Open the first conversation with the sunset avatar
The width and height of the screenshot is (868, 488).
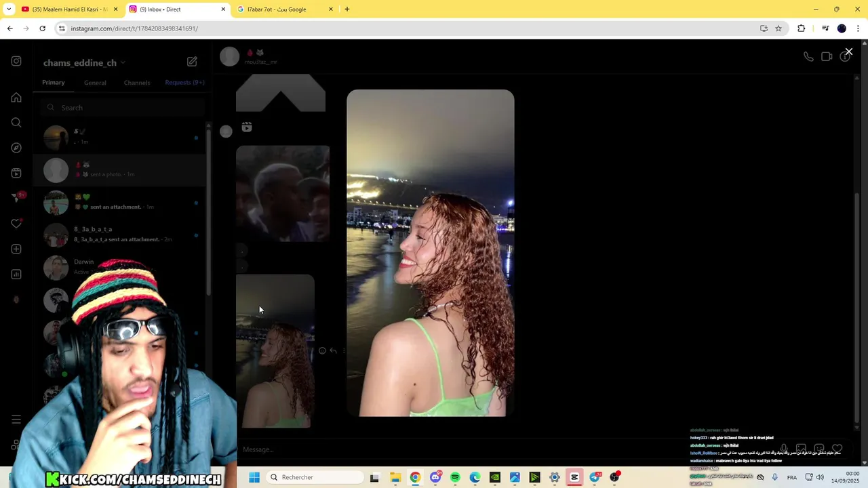pyautogui.click(x=120, y=138)
